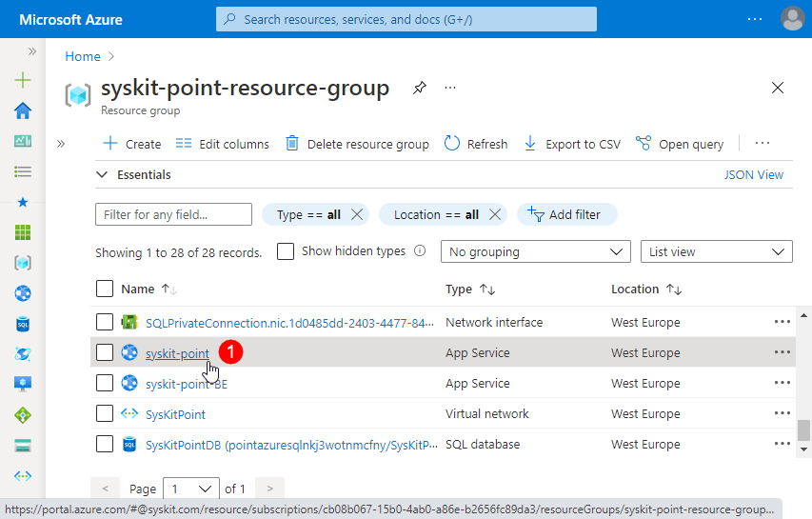Open SQL databases icon in sidebar
The height and width of the screenshot is (519, 812).
(x=23, y=324)
